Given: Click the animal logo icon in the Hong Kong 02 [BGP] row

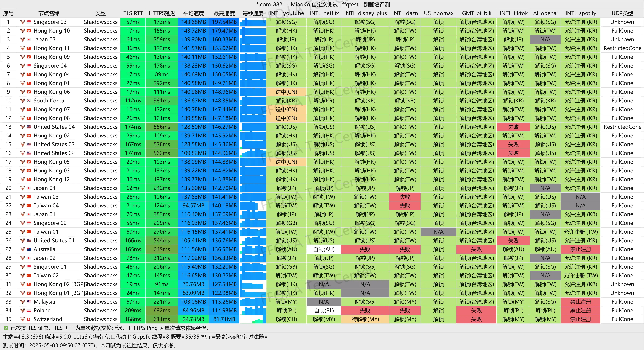Looking at the screenshot, I should [22, 284].
